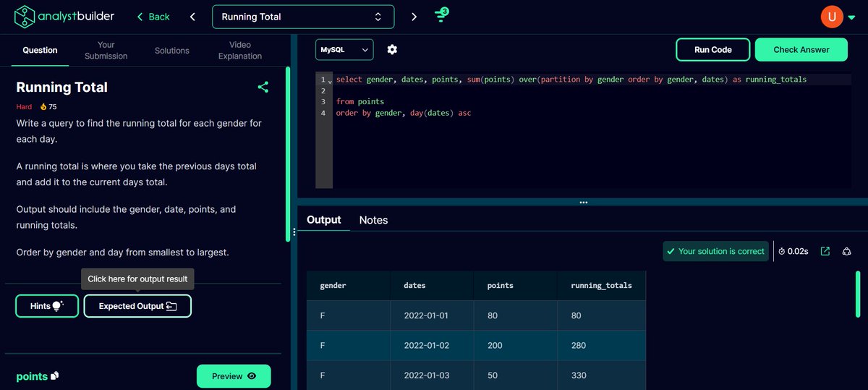
Task: Share this question via share icon
Action: [263, 88]
